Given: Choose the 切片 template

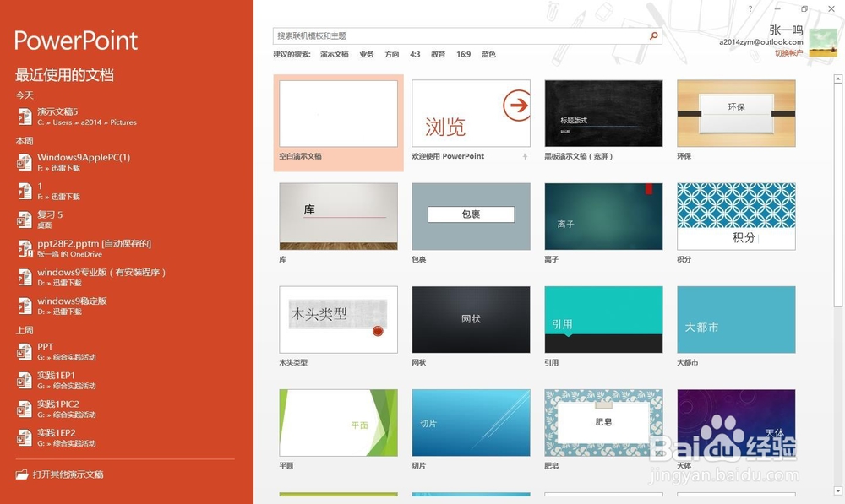Looking at the screenshot, I should (471, 423).
